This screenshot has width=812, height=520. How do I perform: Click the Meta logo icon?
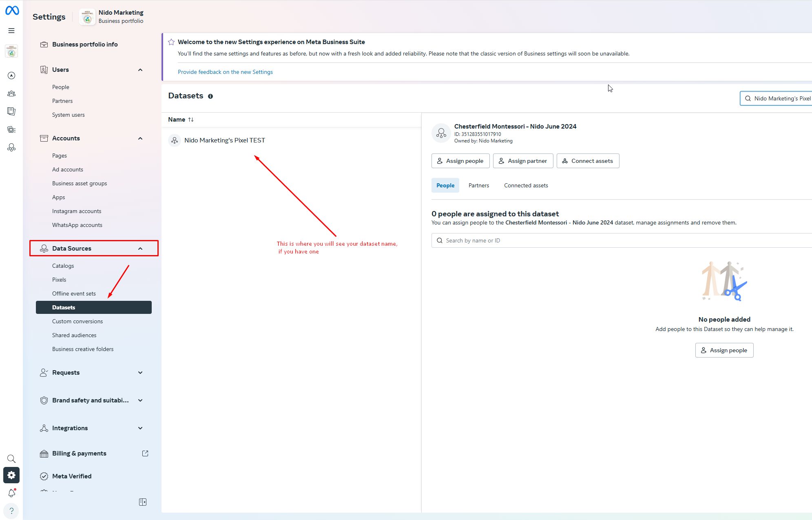[12, 11]
